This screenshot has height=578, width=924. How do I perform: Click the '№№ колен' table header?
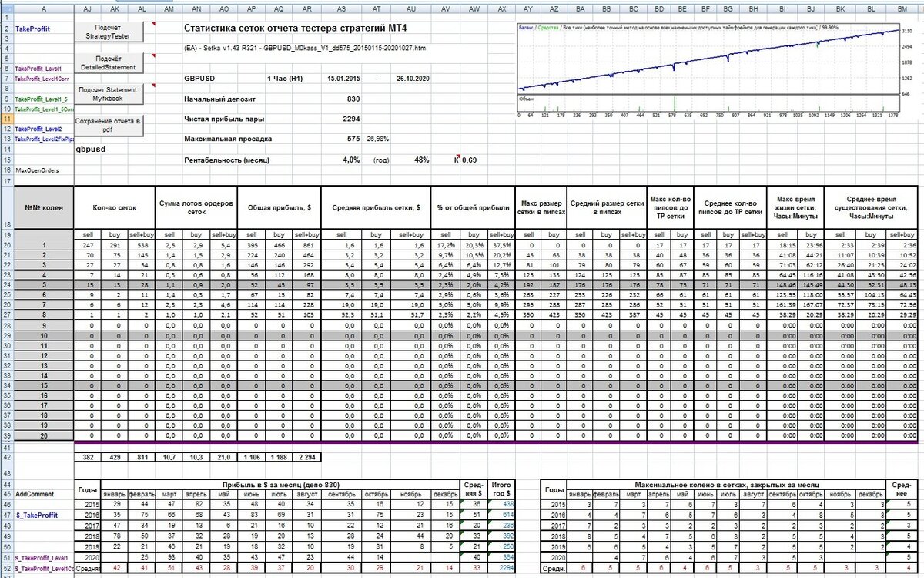coord(43,207)
